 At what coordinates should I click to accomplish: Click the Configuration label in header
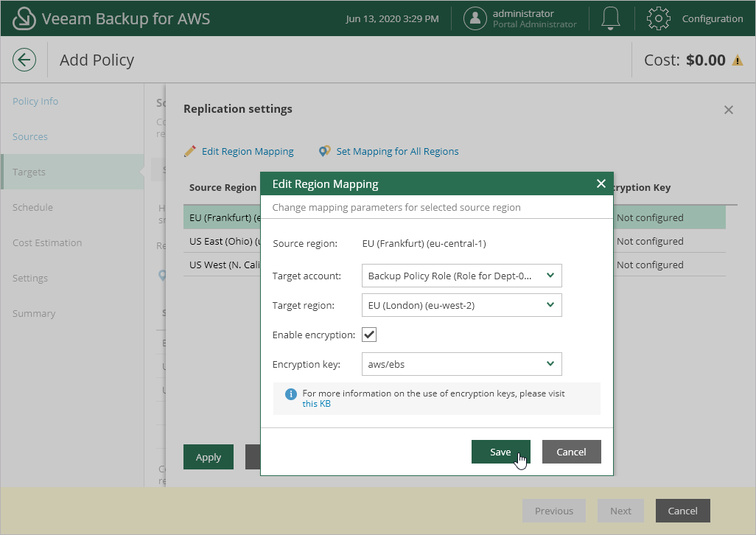pyautogui.click(x=712, y=19)
